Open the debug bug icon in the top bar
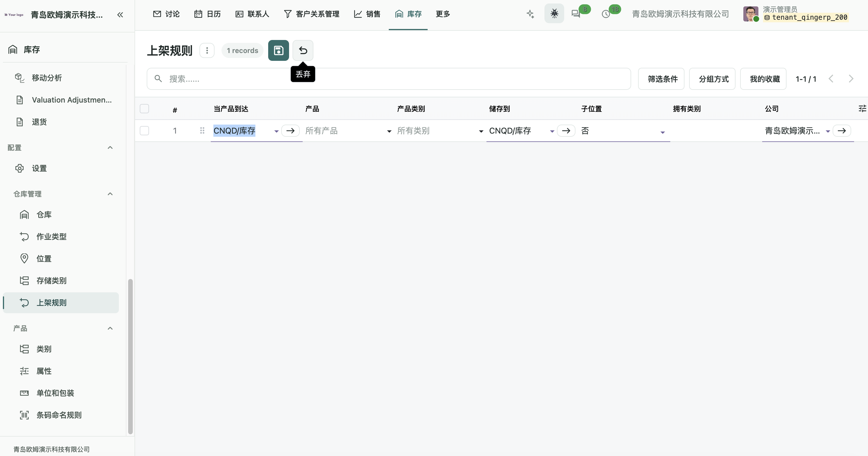The height and width of the screenshot is (456, 868). pos(554,13)
